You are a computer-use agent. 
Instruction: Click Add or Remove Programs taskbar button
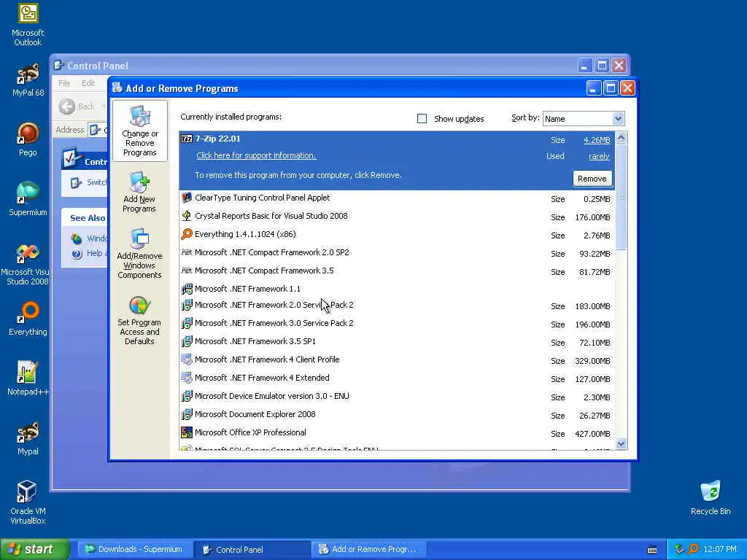click(x=368, y=550)
